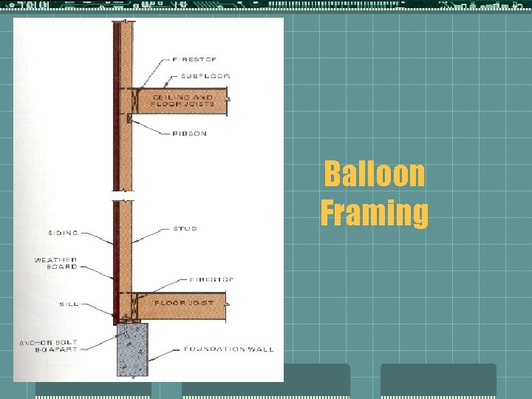The width and height of the screenshot is (532, 399).
Task: Click the STUD label
Action: point(185,228)
